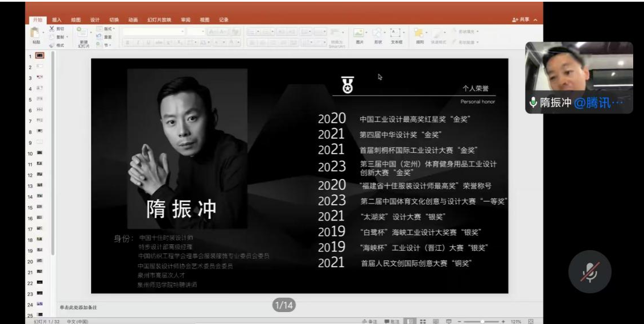644x324 pixels.
Task: Unmute the microphone in meeting overlay
Action: point(589,272)
